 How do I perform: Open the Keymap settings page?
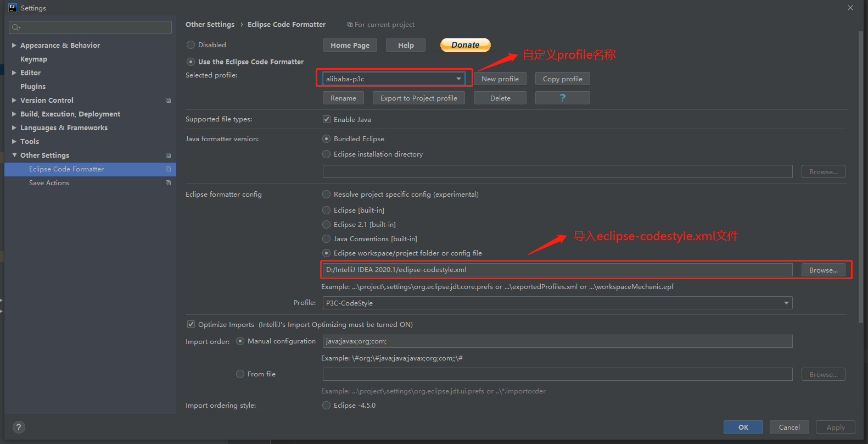tap(33, 59)
